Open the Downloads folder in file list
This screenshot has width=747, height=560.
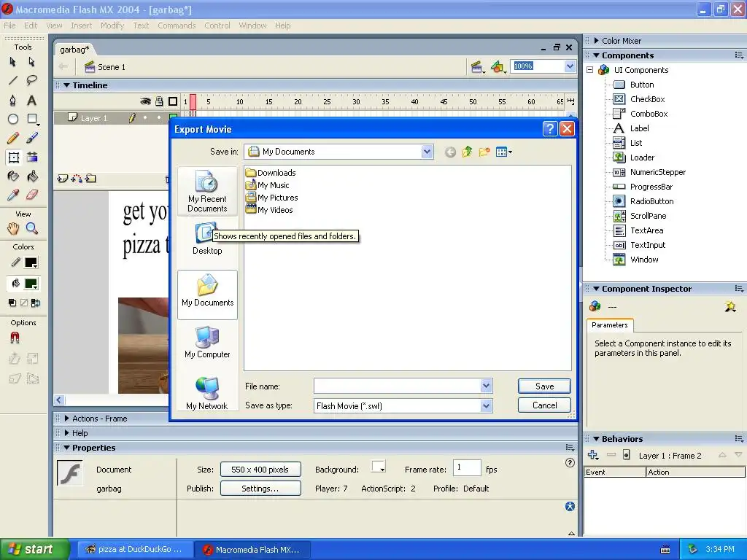click(271, 173)
